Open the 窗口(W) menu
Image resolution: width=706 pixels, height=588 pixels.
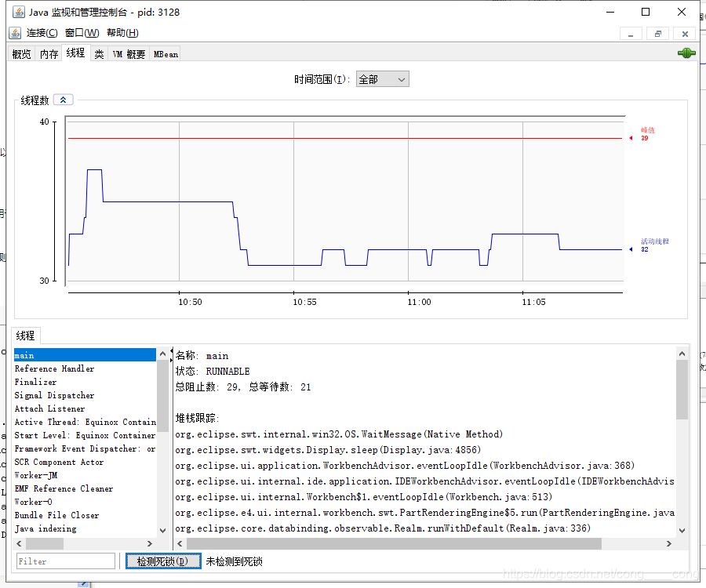pos(82,32)
